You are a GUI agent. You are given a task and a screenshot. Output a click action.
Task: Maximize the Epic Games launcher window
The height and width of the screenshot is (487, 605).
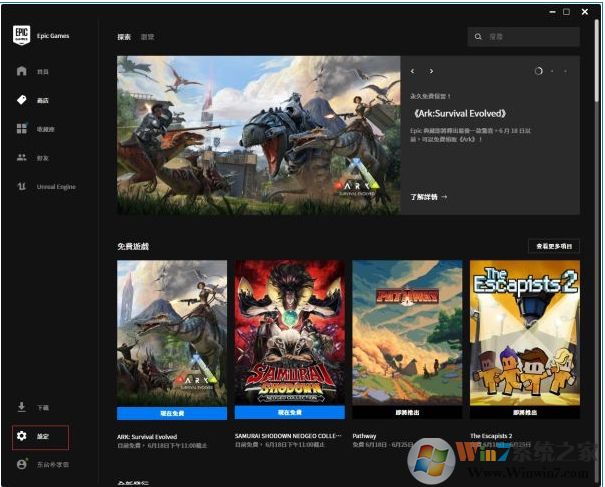click(566, 12)
